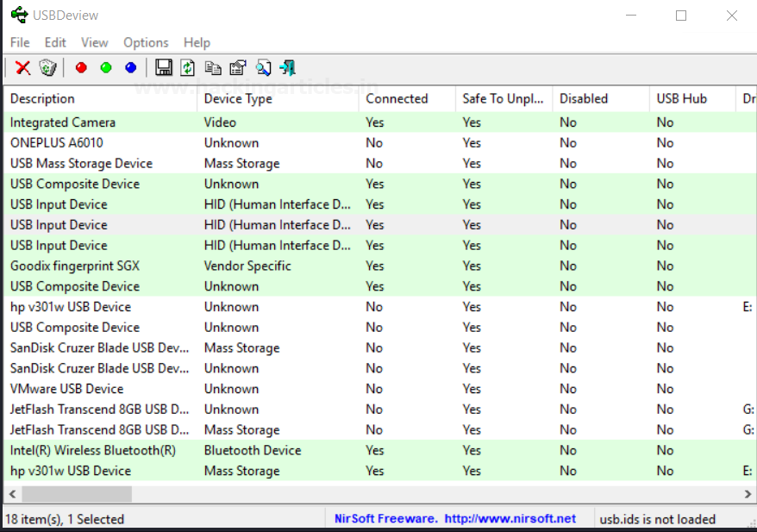Click 'NirSoft Freeware.' status bar text

385,518
